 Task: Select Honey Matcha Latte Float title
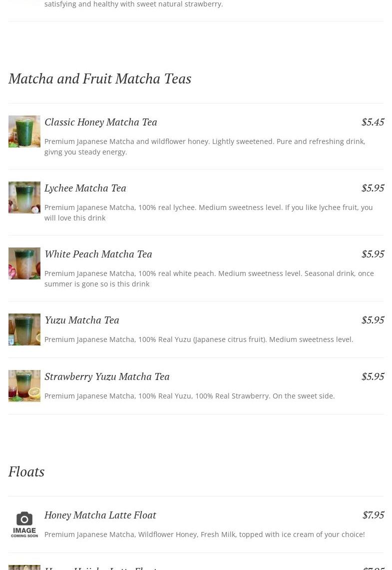[100, 515]
